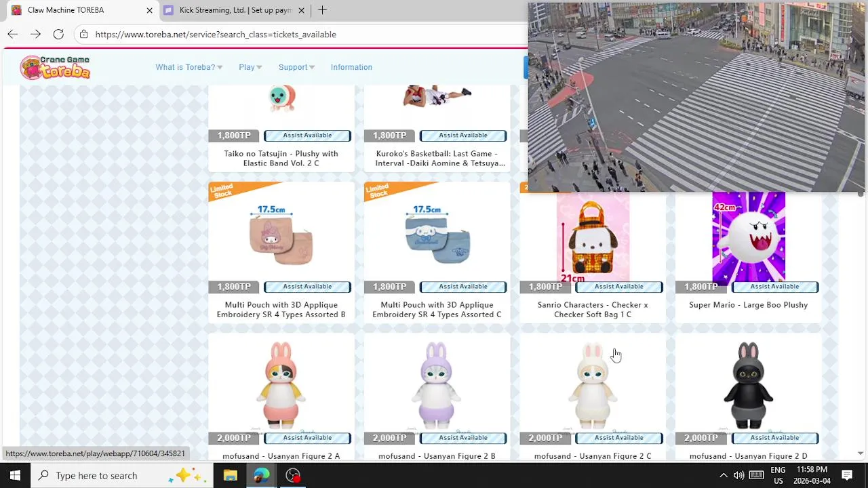This screenshot has width=868, height=488.
Task: Open the Usanyan Figure 2 A image
Action: pyautogui.click(x=281, y=385)
